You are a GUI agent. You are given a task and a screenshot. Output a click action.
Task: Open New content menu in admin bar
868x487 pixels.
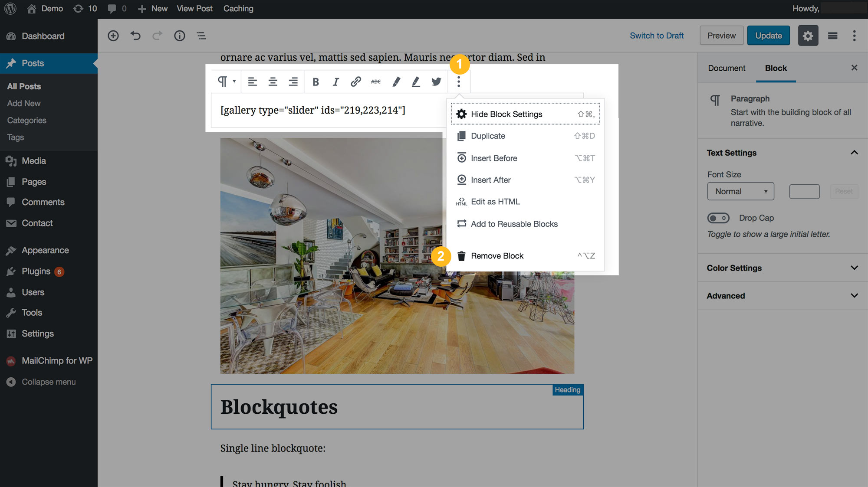point(152,9)
